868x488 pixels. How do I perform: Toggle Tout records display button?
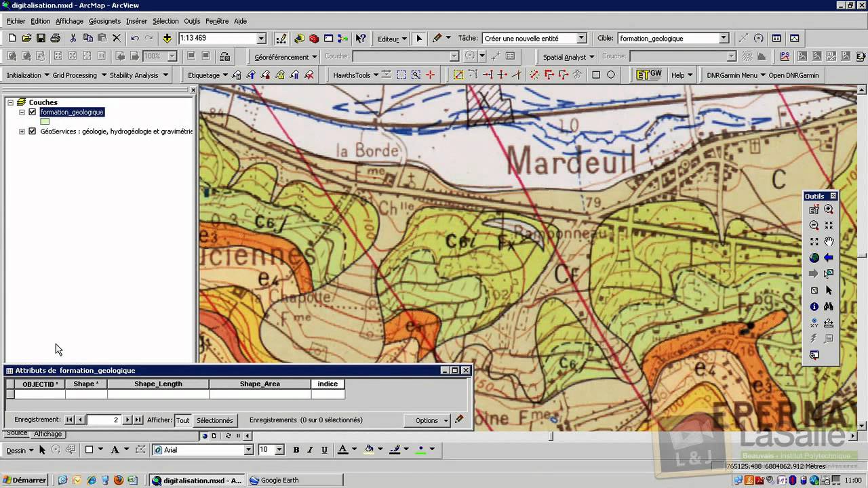183,420
